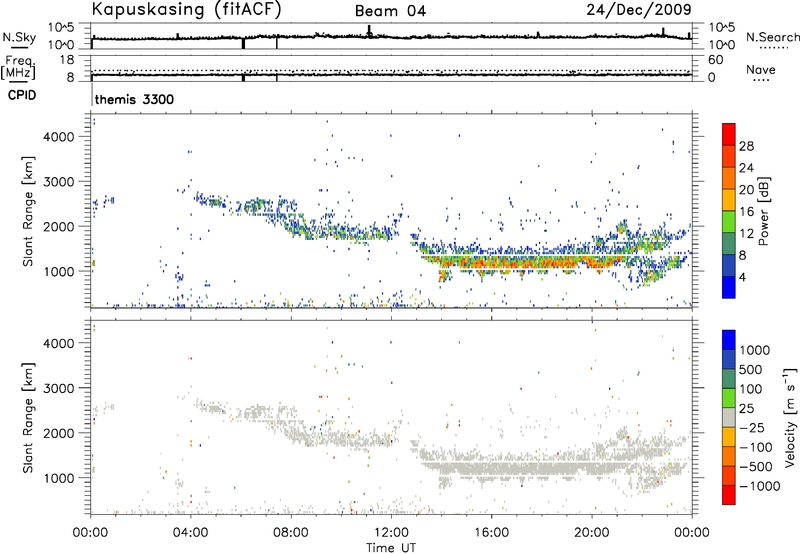The width and height of the screenshot is (800, 554).
Task: Click the 'Nave' legend label
Action: pos(760,69)
